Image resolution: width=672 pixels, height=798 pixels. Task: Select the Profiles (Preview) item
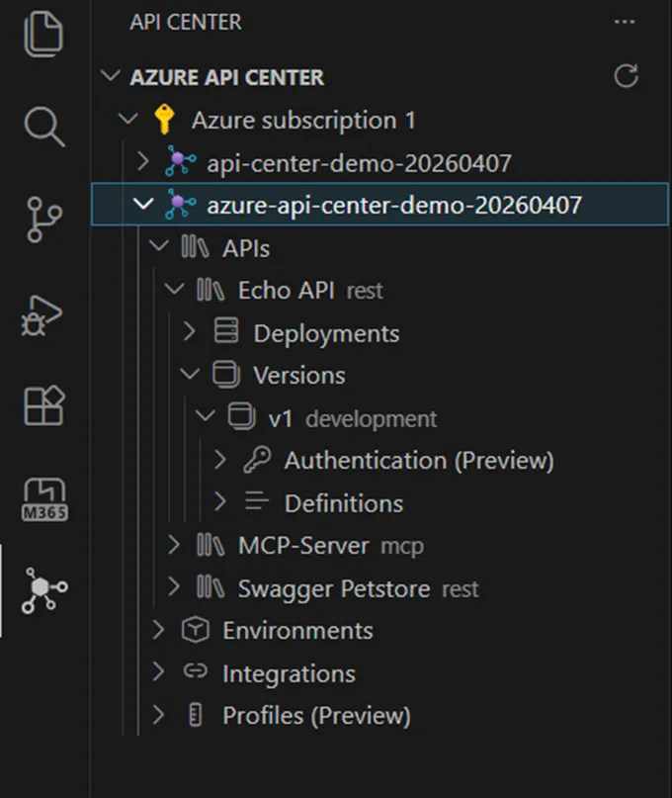click(315, 715)
